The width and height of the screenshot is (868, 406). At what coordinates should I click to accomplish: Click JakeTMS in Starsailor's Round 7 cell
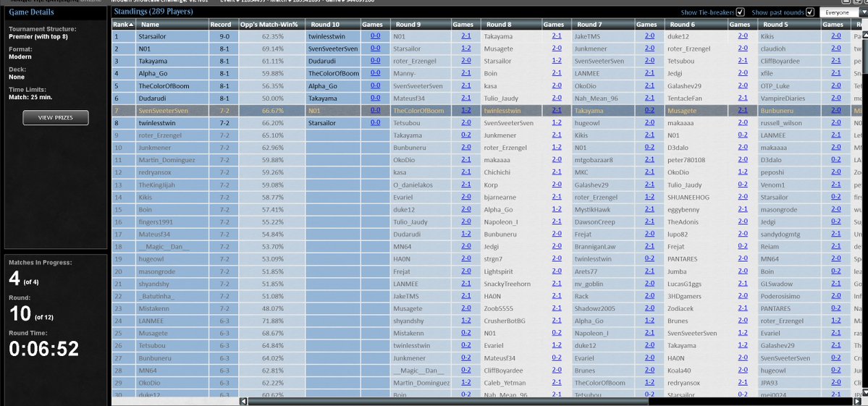click(x=587, y=36)
